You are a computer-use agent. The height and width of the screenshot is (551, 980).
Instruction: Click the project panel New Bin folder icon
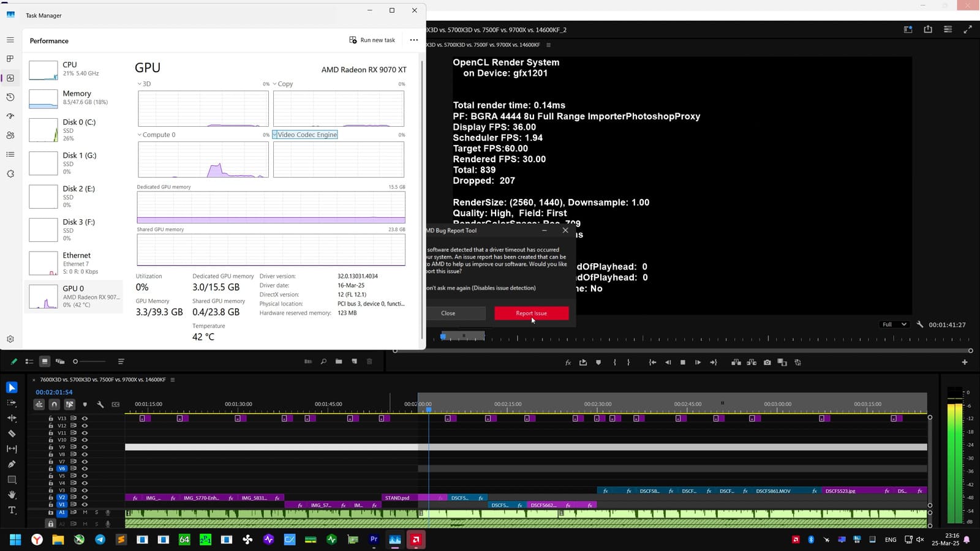coord(339,361)
